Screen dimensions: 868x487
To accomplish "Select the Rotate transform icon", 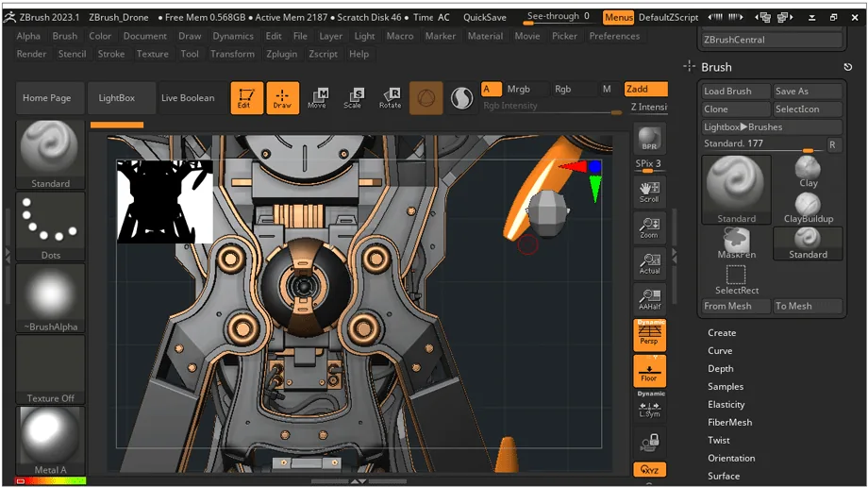I will pos(390,98).
